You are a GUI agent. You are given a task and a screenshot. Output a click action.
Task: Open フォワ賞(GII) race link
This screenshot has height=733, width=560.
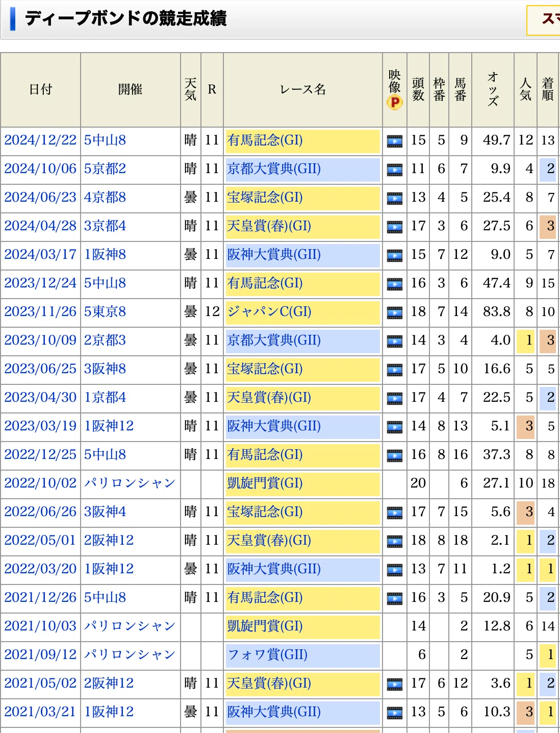(268, 655)
